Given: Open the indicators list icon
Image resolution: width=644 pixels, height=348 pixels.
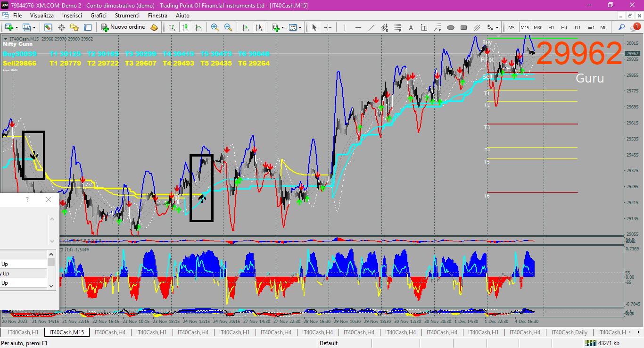Looking at the screenshot, I should tap(276, 27).
